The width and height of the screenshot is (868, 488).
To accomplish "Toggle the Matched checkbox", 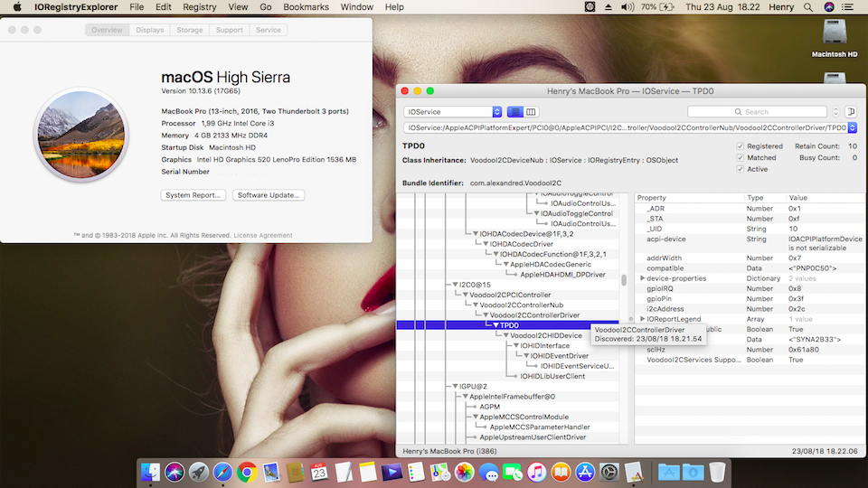I will [x=741, y=157].
